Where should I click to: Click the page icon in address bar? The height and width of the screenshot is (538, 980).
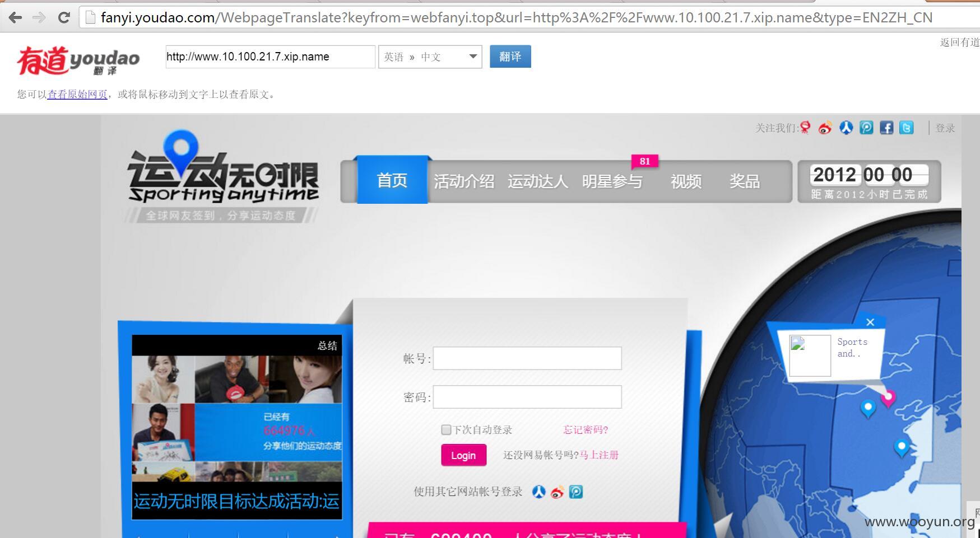click(x=90, y=18)
